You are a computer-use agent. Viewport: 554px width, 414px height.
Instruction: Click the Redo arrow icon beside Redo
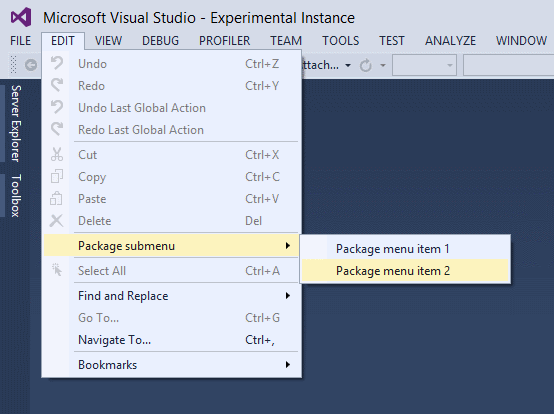57,85
